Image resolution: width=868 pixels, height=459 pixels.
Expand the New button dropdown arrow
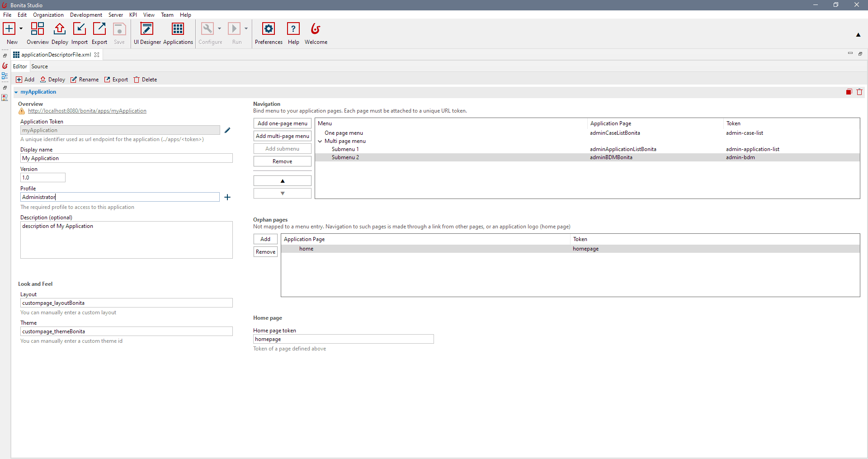(x=20, y=28)
